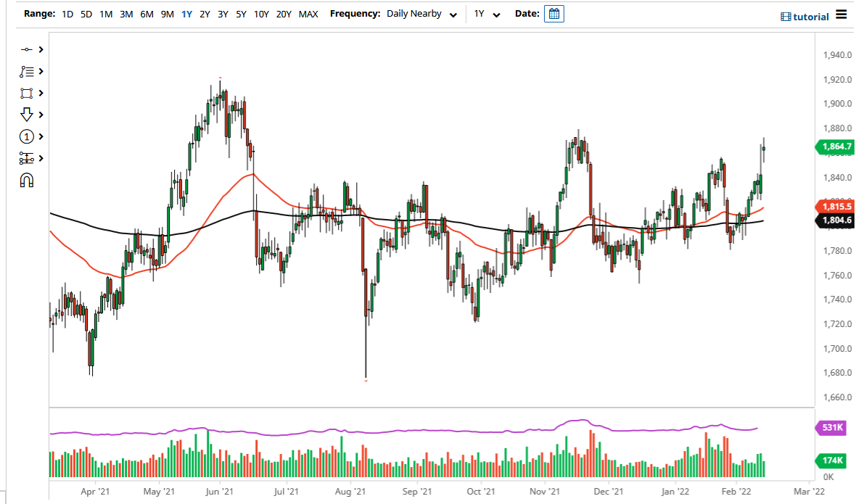Open the 1Y period dropdown

pyautogui.click(x=487, y=15)
